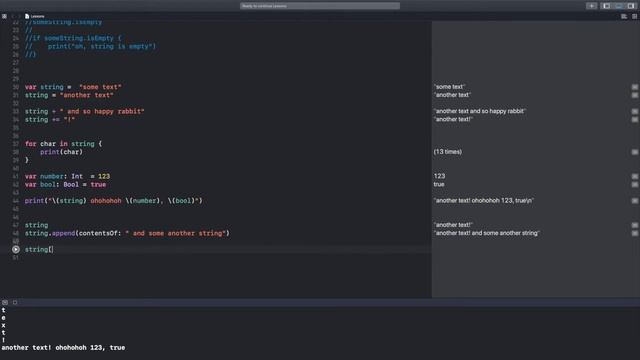Click result text "some text" in sidebar
Image resolution: width=640 pixels, height=360 pixels.
(x=449, y=87)
